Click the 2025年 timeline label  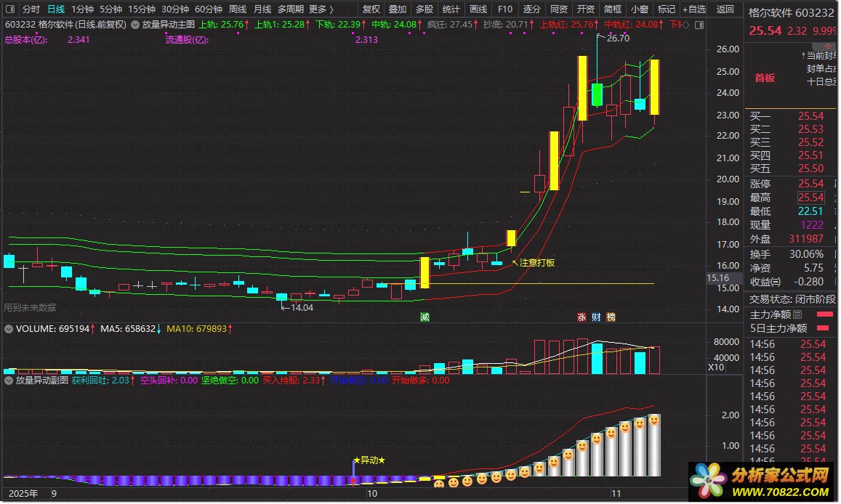23,493
